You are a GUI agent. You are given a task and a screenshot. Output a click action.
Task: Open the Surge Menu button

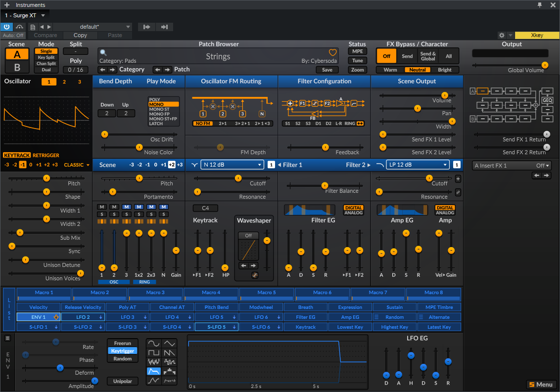coord(541,385)
